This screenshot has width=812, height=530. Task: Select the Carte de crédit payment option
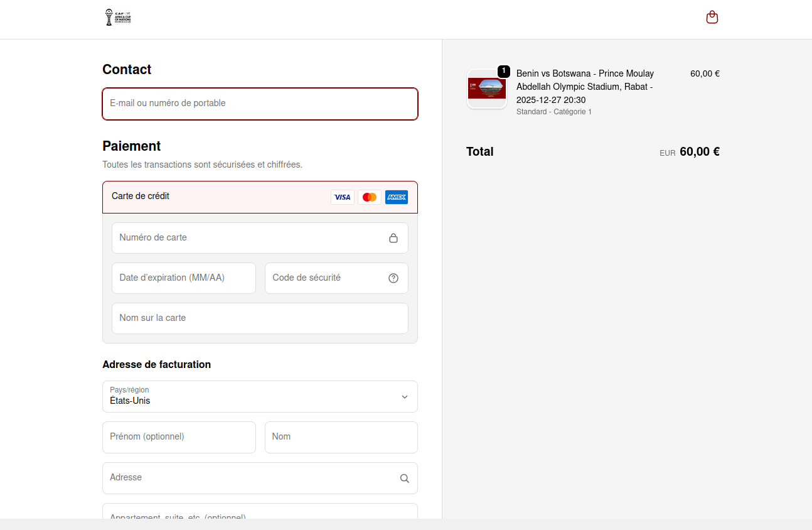[x=141, y=196]
